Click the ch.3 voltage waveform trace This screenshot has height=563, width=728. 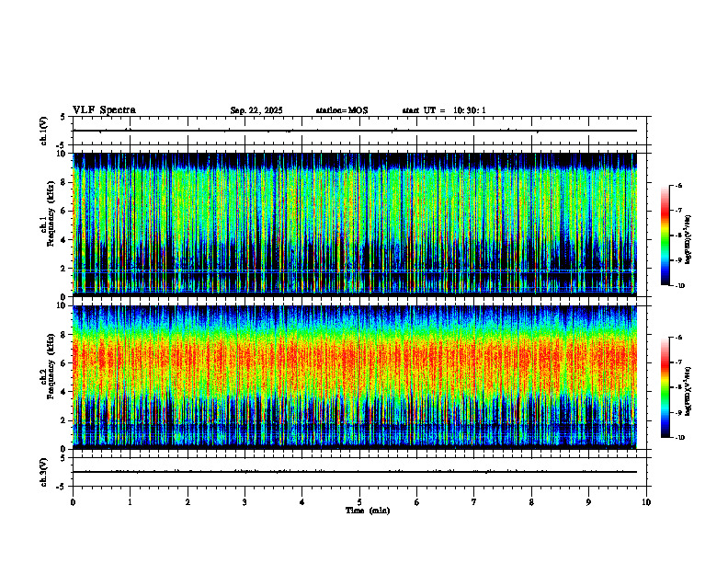tap(354, 472)
